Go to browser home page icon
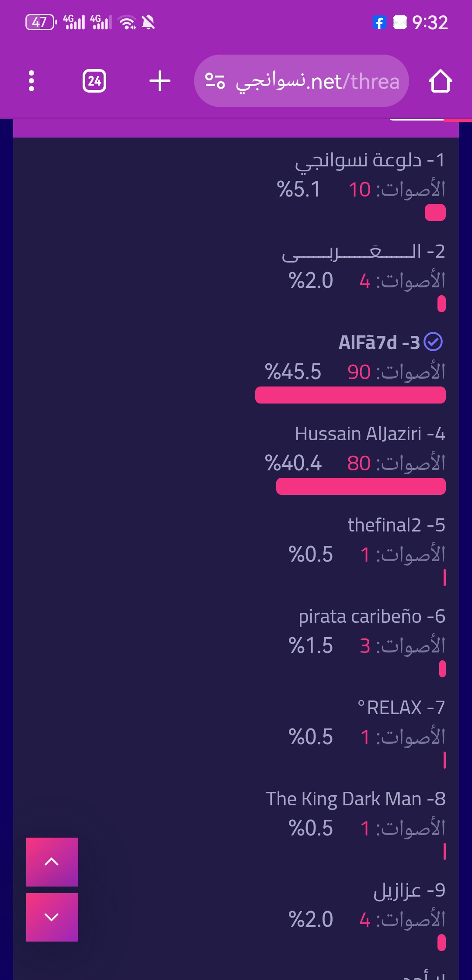The height and width of the screenshot is (980, 472). click(440, 81)
